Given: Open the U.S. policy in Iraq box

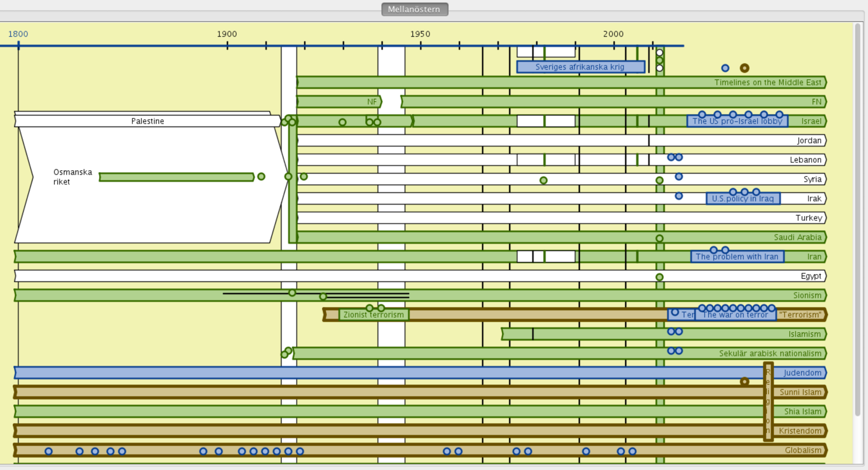Looking at the screenshot, I should pos(743,199).
